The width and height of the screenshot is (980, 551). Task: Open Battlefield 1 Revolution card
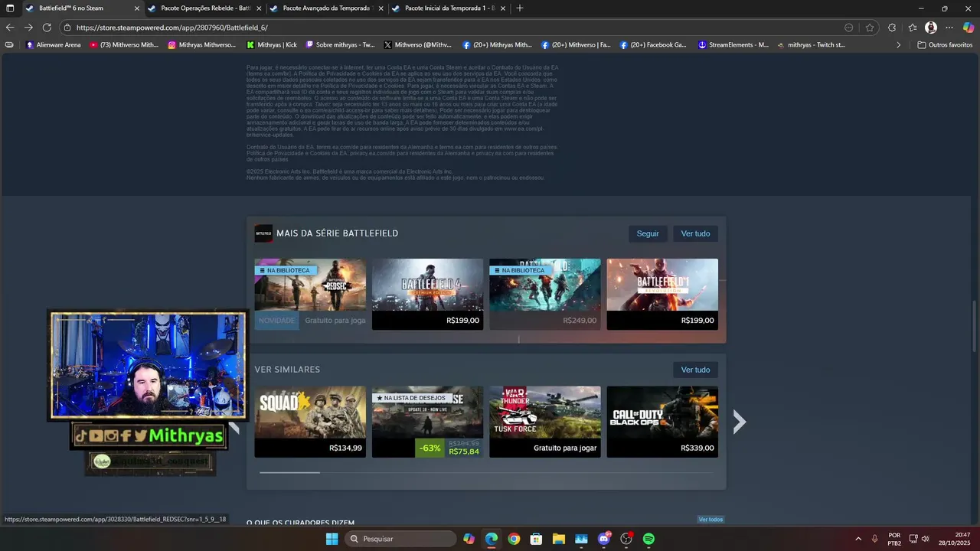(662, 294)
